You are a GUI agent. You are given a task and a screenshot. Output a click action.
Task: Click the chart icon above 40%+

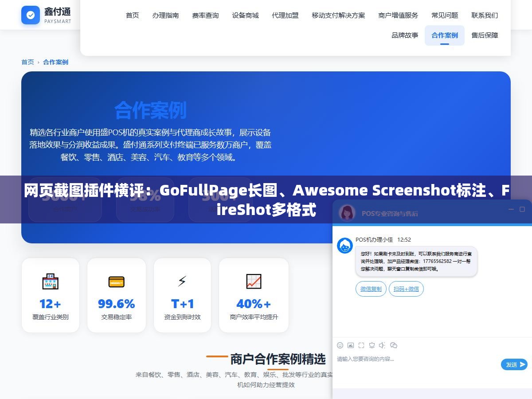pos(254,282)
